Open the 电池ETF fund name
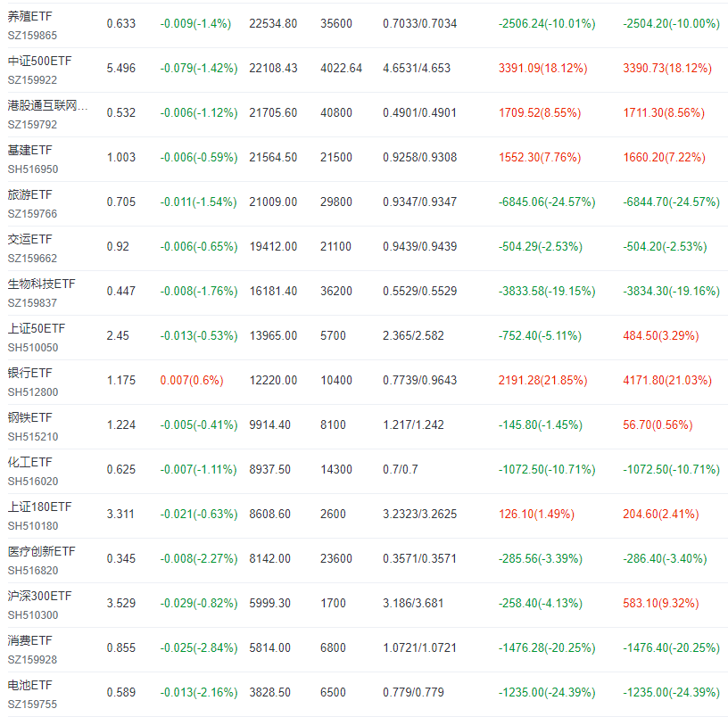Screen dimensions: 728x717 pyautogui.click(x=29, y=685)
